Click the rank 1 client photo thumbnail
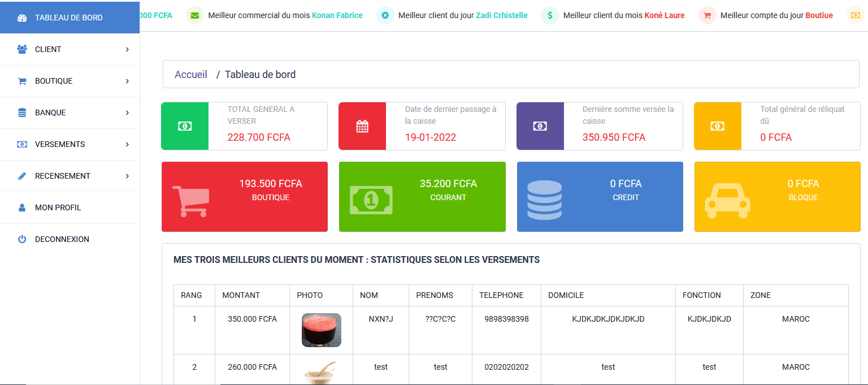868x385 pixels. tap(321, 330)
